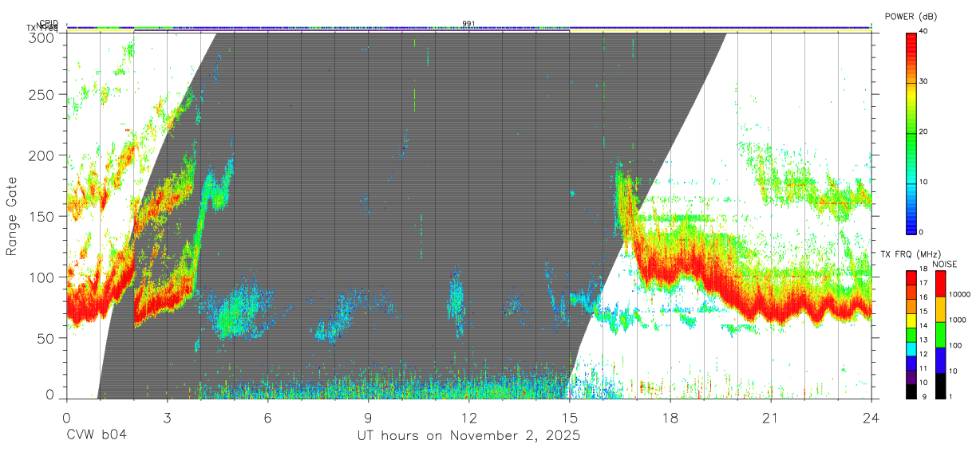Click the POWER (dB) color scale bar

(x=911, y=132)
